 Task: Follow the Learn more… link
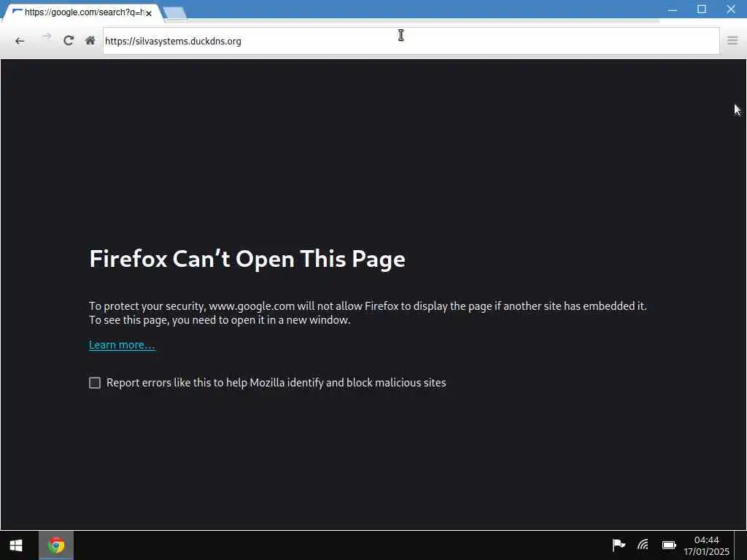122,345
